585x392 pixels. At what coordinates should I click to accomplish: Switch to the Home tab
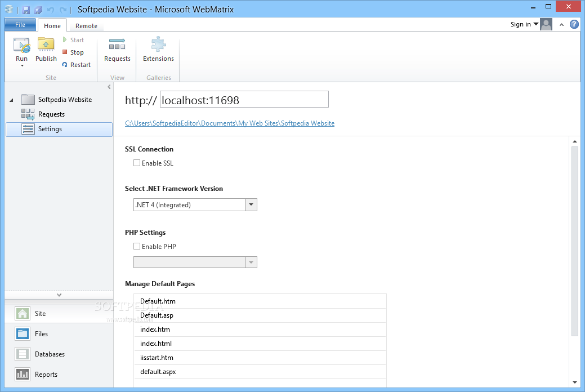(52, 26)
